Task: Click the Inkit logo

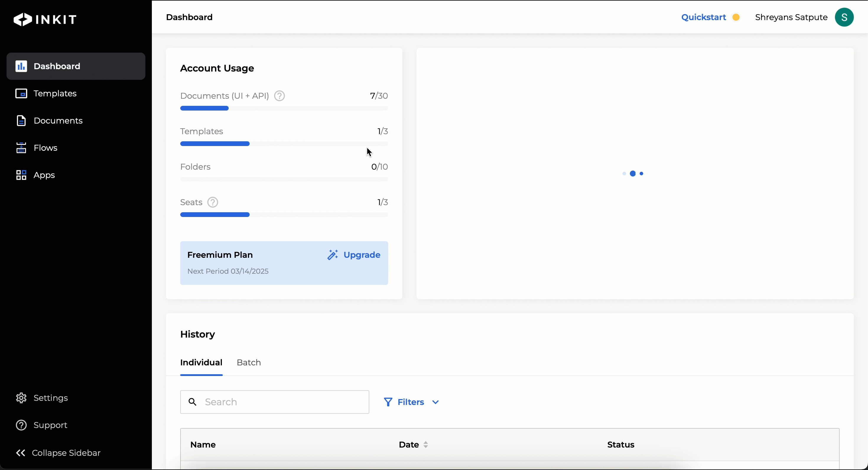Action: [45, 19]
